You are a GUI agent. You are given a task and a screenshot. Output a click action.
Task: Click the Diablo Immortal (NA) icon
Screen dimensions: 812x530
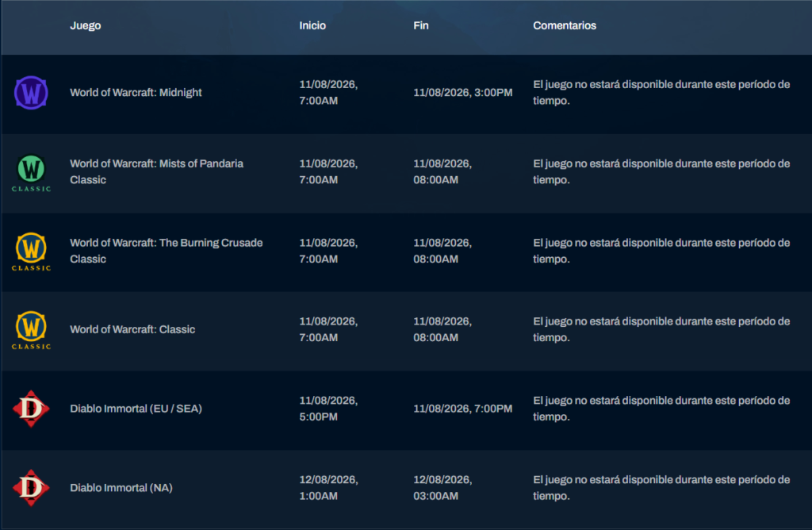[x=31, y=487]
